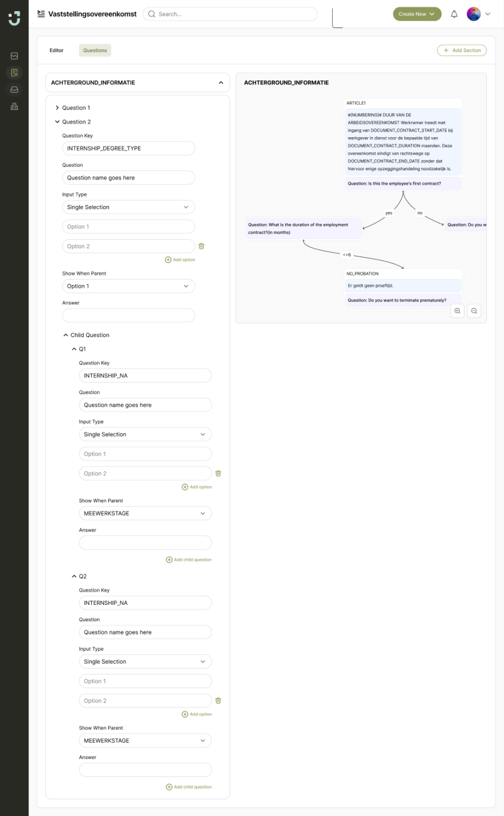Click Add option under child Q2
504x816 pixels.
click(x=197, y=715)
